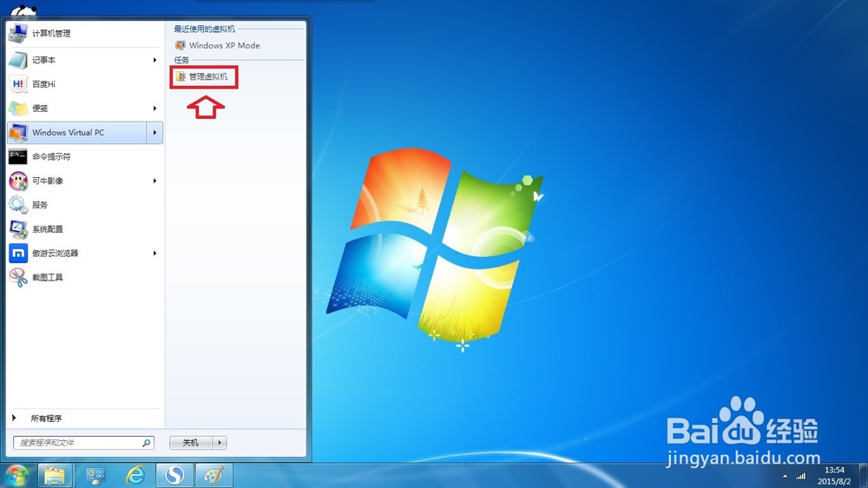Click the 傲游云浏览器 blue icon
This screenshot has width=868, height=488.
point(17,254)
